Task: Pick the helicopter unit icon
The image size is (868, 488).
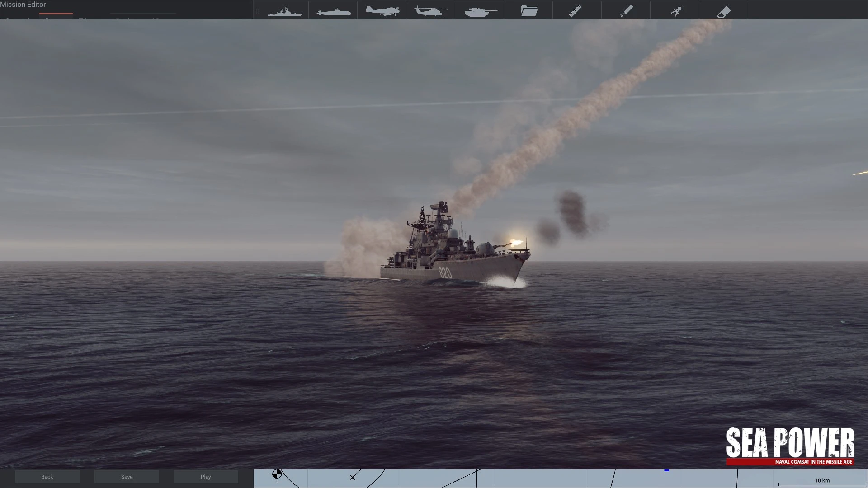Action: pyautogui.click(x=431, y=10)
